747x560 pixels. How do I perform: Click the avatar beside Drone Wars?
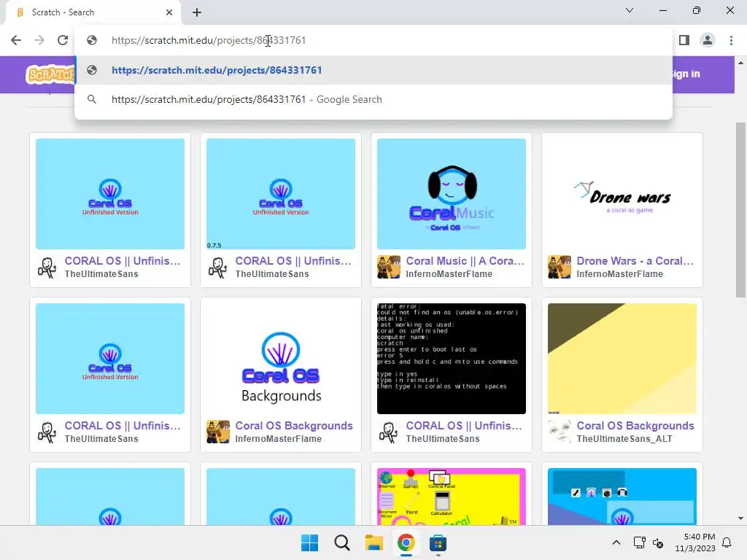[560, 267]
